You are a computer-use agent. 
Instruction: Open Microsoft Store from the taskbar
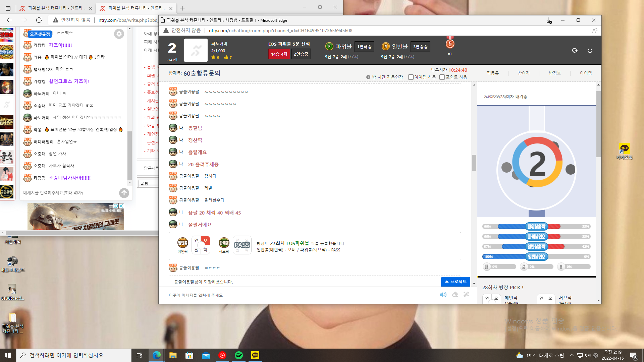point(190,355)
